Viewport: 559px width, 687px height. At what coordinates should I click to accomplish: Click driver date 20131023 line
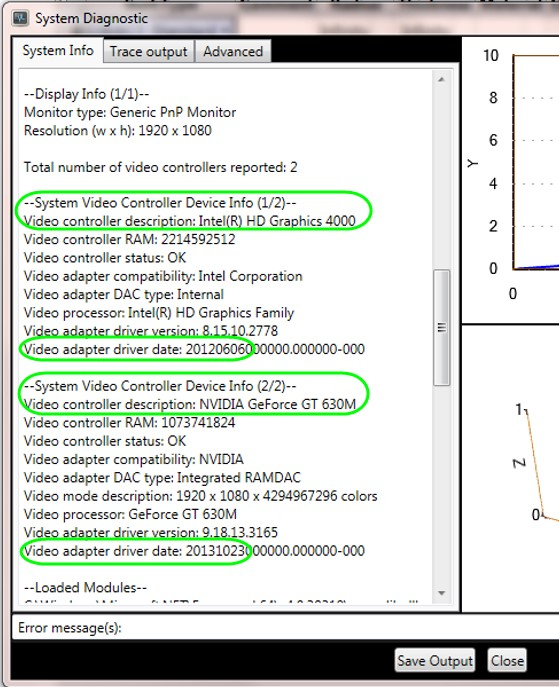194,551
